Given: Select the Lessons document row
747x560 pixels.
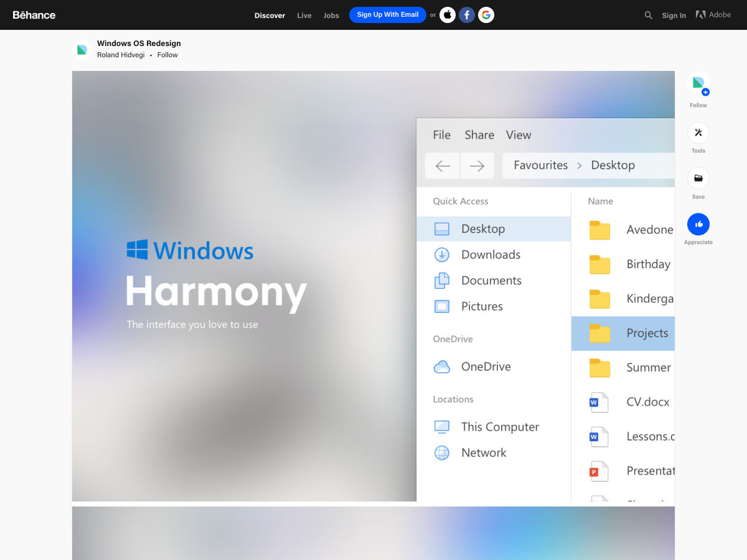Looking at the screenshot, I should coord(623,437).
